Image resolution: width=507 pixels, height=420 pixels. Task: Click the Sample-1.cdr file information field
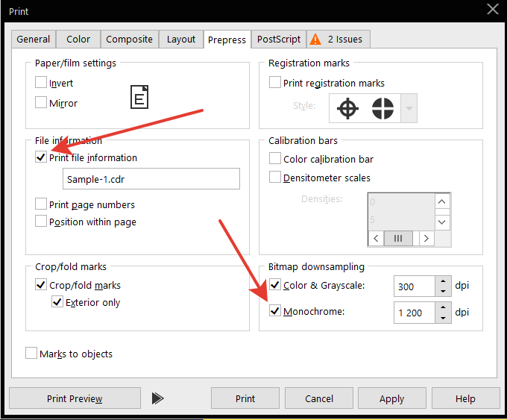click(x=151, y=178)
